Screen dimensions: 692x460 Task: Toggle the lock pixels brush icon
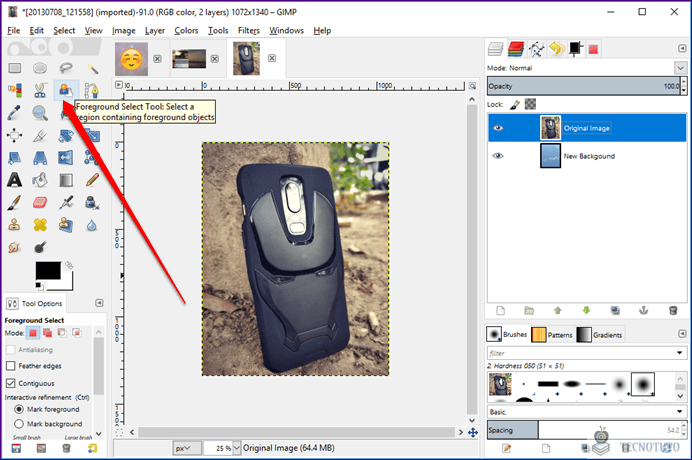(515, 105)
